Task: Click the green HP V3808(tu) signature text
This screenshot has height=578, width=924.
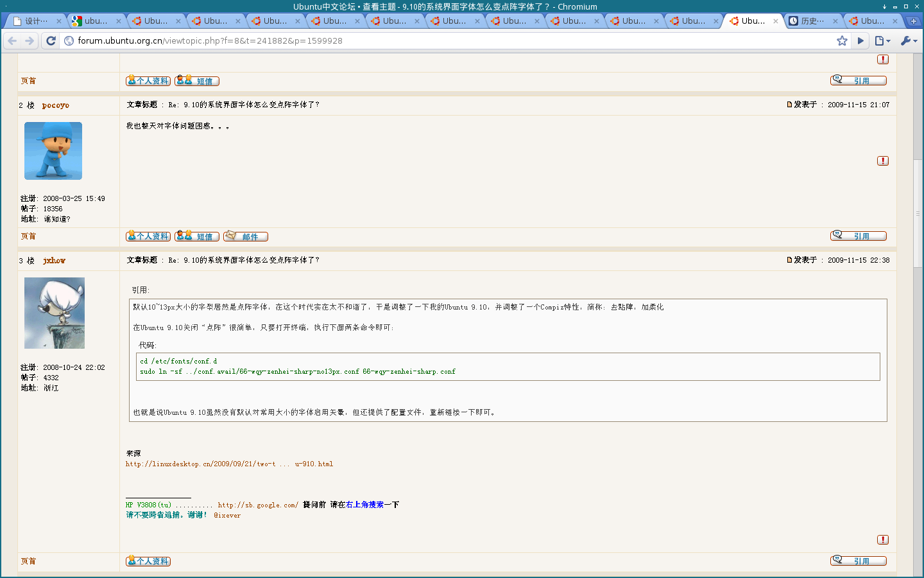Action: (148, 505)
